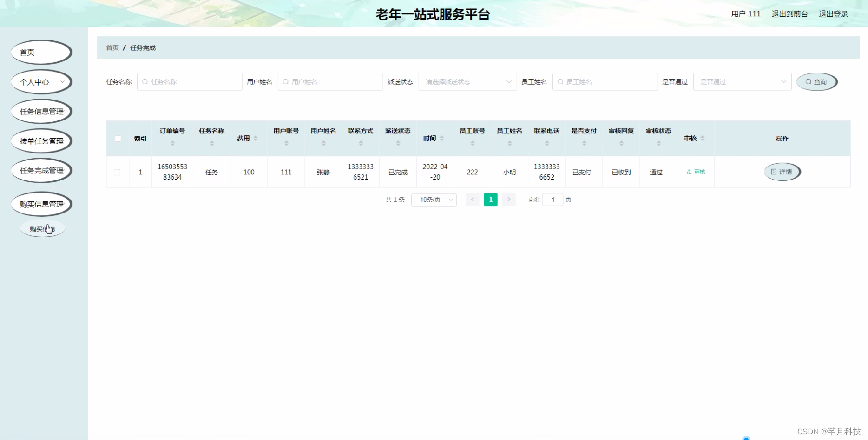Open 首页 in the sidebar
This screenshot has height=440, width=868.
41,52
